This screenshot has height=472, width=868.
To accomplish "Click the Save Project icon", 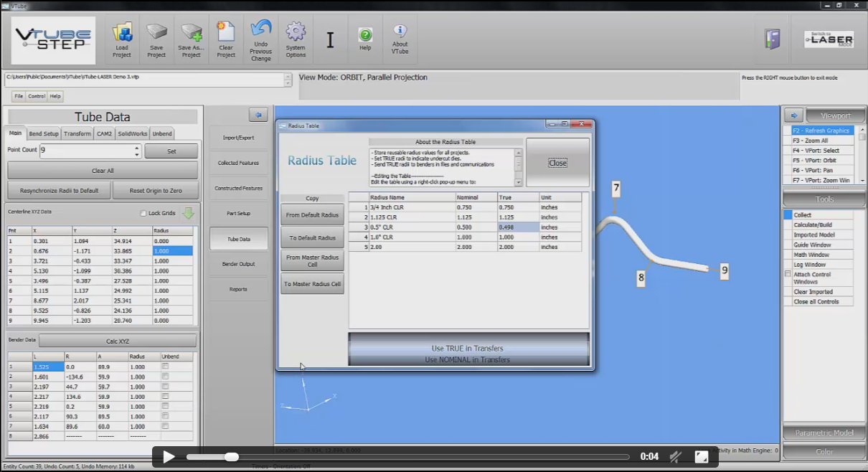I will pyautogui.click(x=156, y=34).
